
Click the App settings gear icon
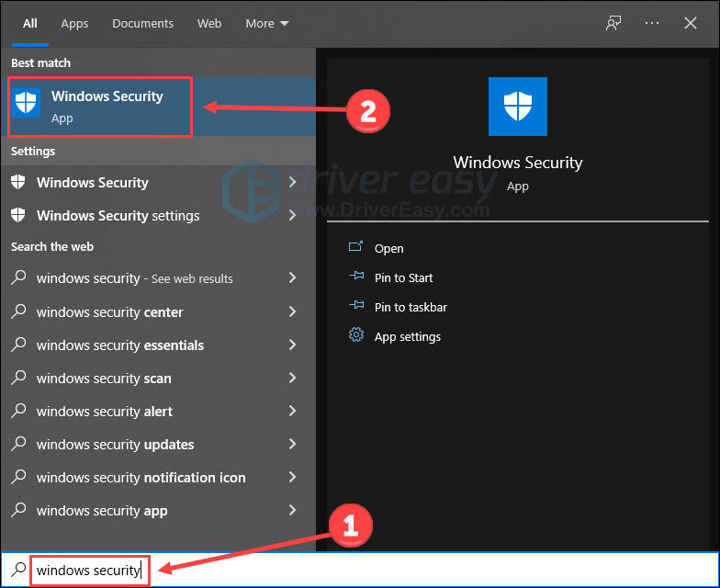356,336
